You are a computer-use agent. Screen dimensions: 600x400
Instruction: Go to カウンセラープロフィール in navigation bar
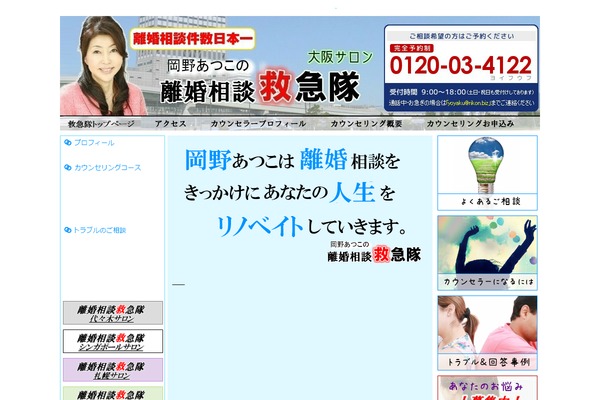click(258, 124)
